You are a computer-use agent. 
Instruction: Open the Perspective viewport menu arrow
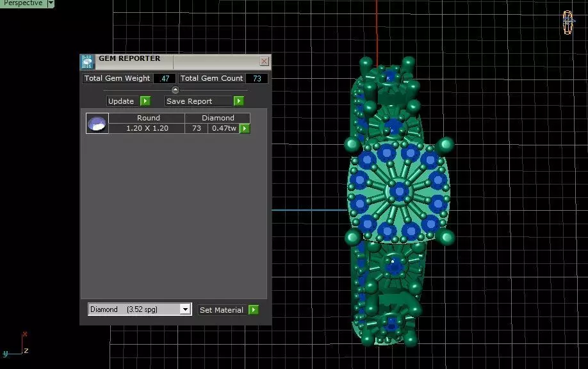pyautogui.click(x=51, y=3)
